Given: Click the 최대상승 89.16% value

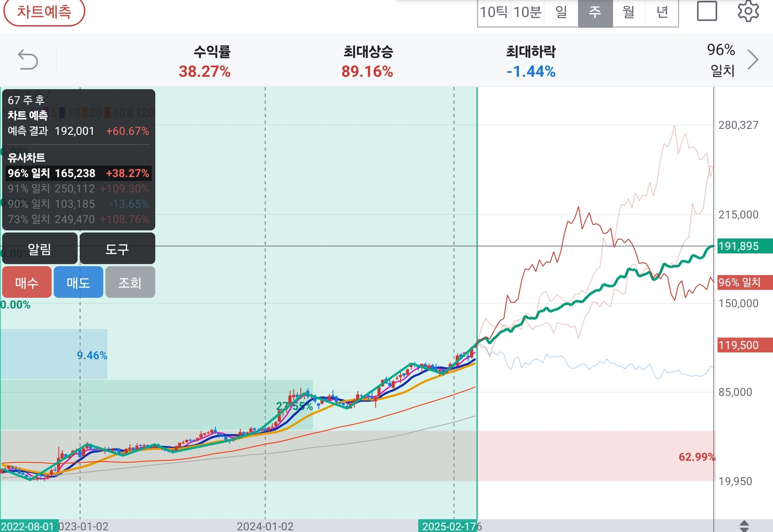Looking at the screenshot, I should pos(367,71).
